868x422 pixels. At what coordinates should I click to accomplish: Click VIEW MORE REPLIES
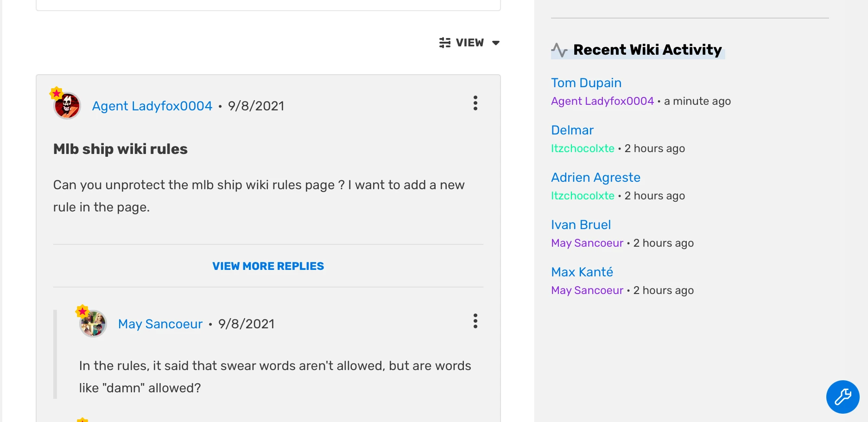(x=268, y=266)
